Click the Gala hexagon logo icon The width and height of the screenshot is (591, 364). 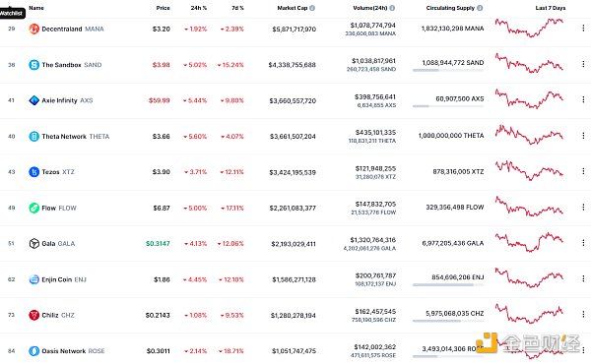tap(33, 244)
